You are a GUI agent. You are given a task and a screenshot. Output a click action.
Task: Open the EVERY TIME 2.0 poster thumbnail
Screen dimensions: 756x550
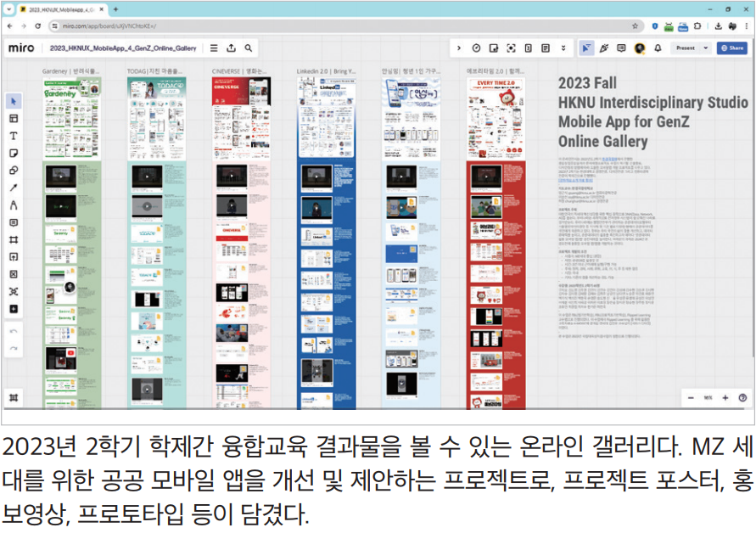pyautogui.click(x=496, y=118)
